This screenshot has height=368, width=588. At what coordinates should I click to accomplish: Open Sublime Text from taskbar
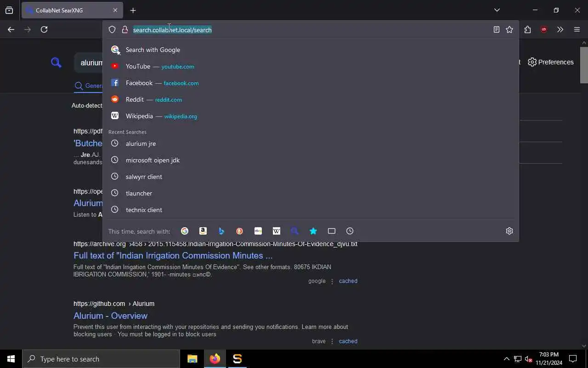click(x=237, y=359)
